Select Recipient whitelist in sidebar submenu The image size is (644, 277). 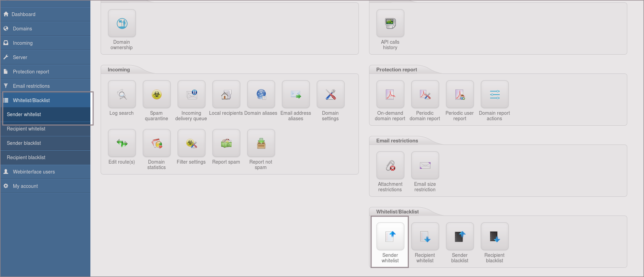pyautogui.click(x=26, y=129)
